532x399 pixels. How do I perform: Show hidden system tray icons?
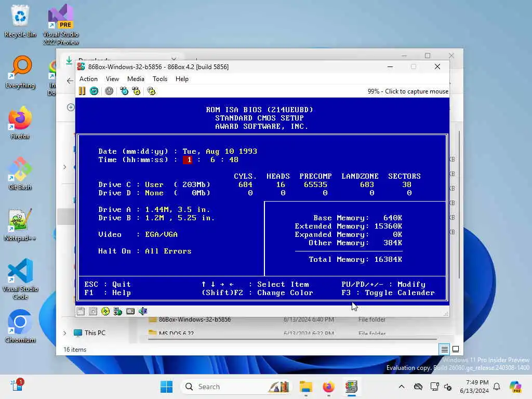pyautogui.click(x=402, y=387)
